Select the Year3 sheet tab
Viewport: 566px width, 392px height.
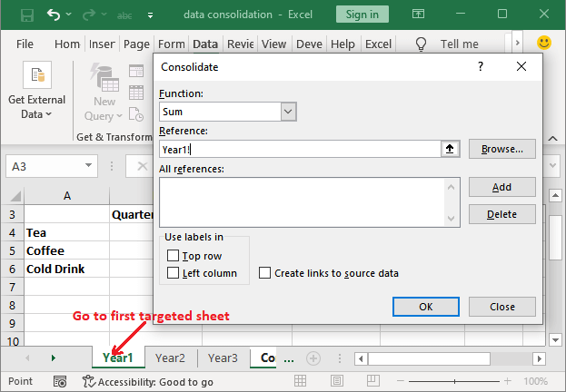pos(223,358)
